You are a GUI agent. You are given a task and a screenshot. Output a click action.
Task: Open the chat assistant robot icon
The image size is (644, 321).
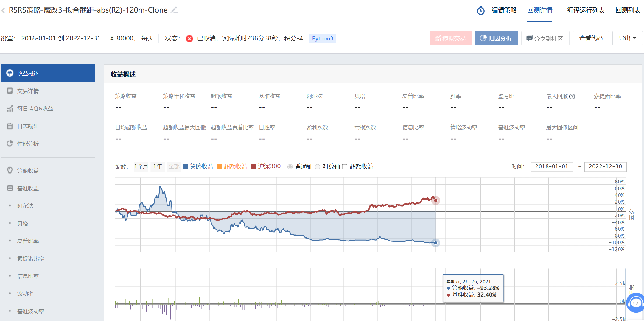coord(636,303)
